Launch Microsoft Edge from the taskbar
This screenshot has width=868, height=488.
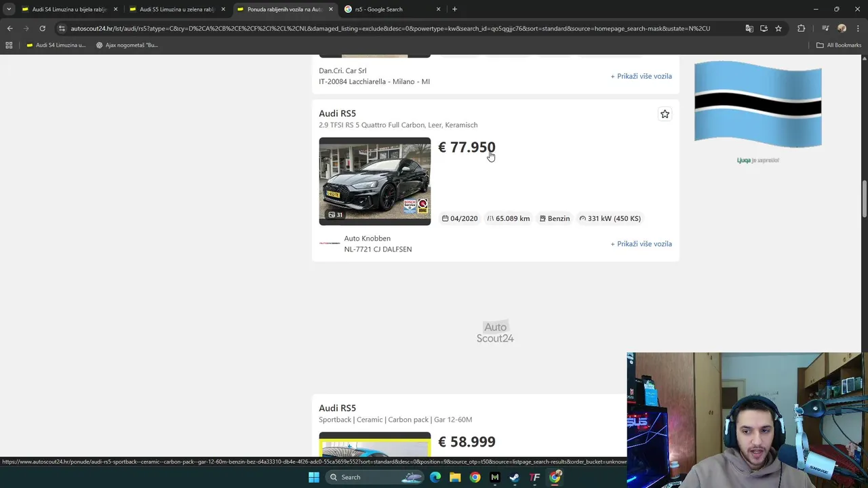click(x=435, y=477)
